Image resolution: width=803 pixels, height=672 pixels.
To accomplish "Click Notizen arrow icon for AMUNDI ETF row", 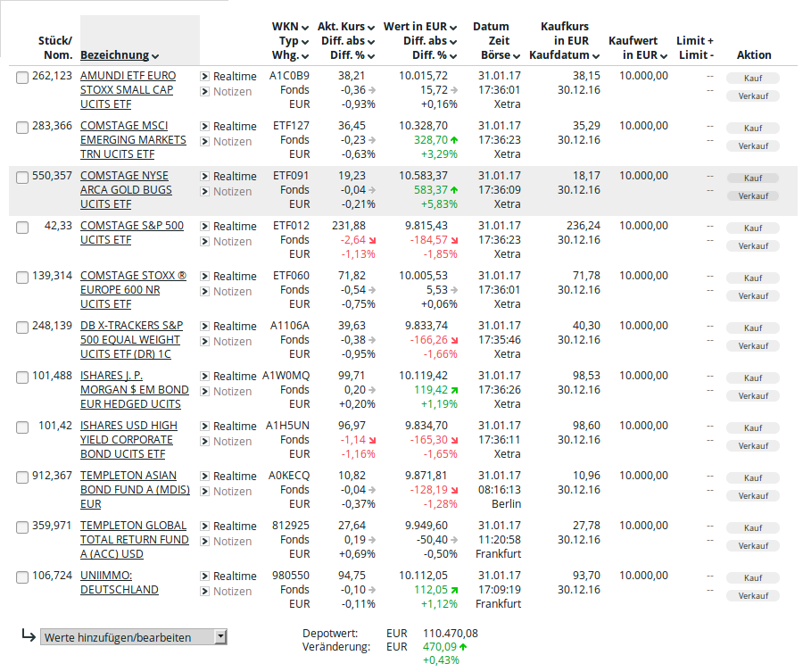I will [205, 92].
